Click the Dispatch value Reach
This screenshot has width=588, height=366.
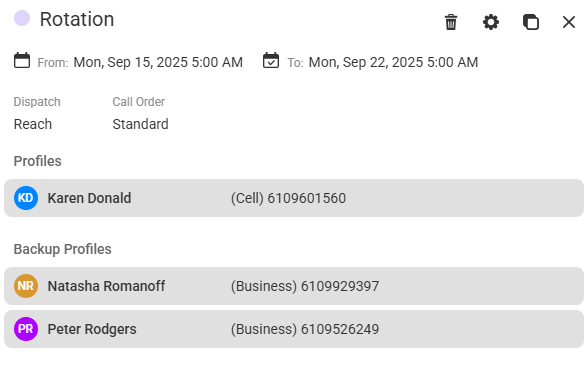tap(33, 124)
